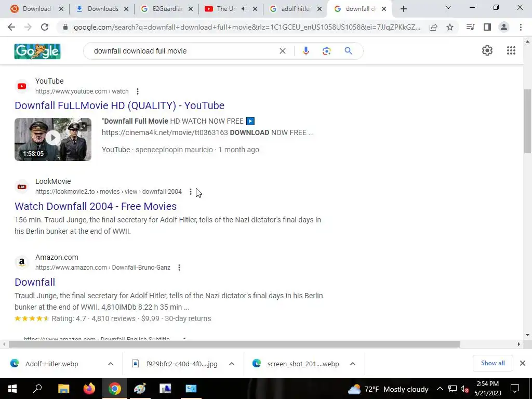Open Chrome side panel icon
The width and height of the screenshot is (532, 399).
pyautogui.click(x=487, y=27)
